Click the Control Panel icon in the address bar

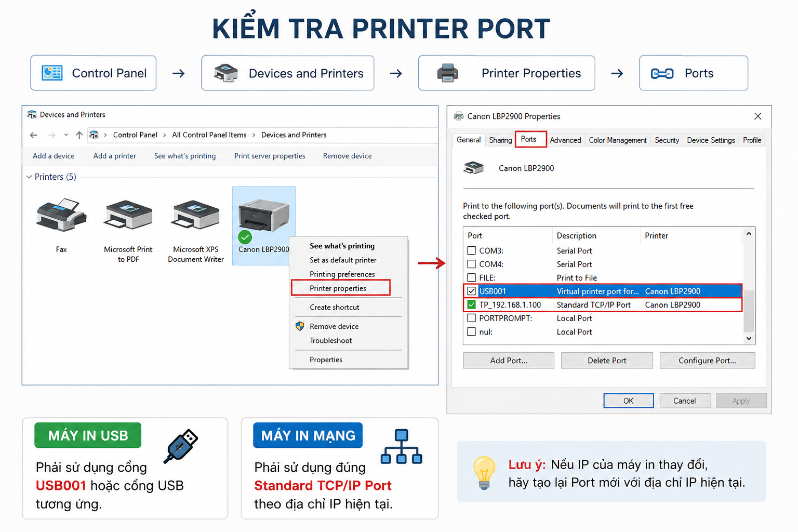(x=94, y=135)
